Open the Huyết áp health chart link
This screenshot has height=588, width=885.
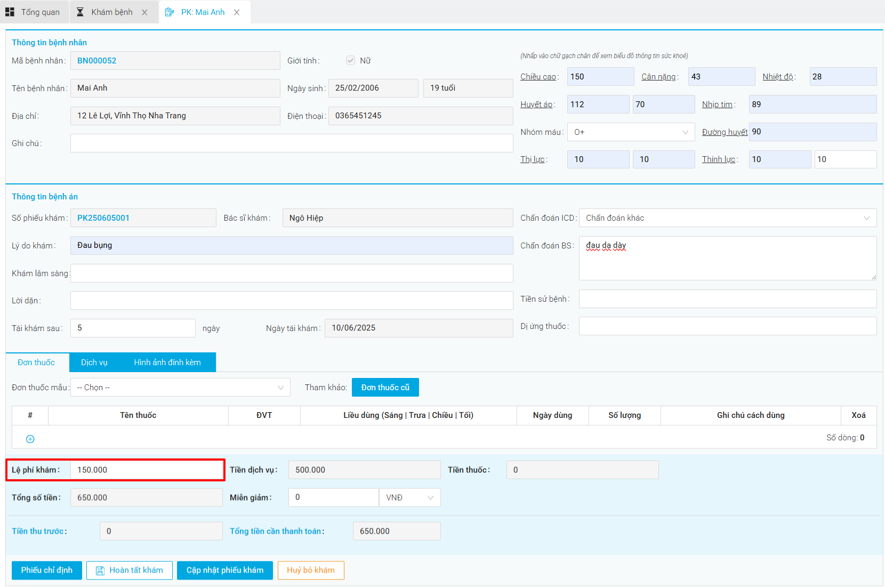tap(536, 104)
